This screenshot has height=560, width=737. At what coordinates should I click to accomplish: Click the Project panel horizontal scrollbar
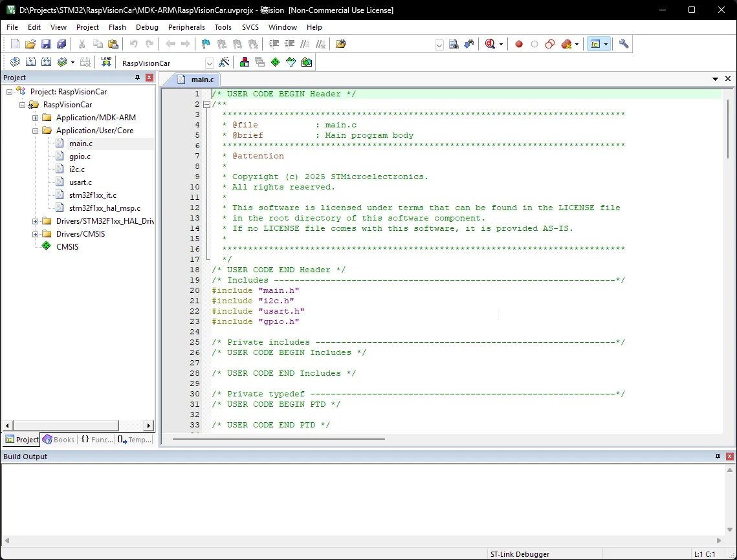pyautogui.click(x=65, y=425)
